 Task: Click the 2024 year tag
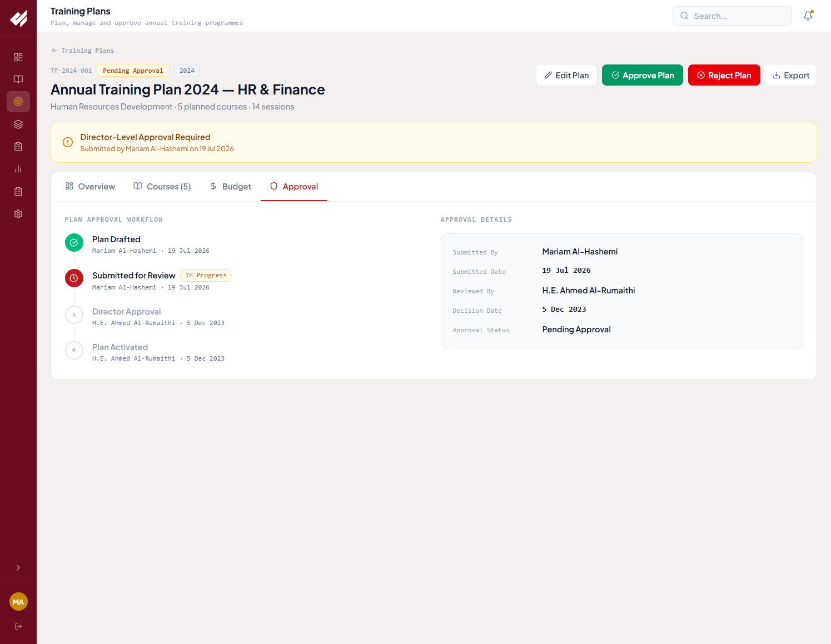click(187, 71)
